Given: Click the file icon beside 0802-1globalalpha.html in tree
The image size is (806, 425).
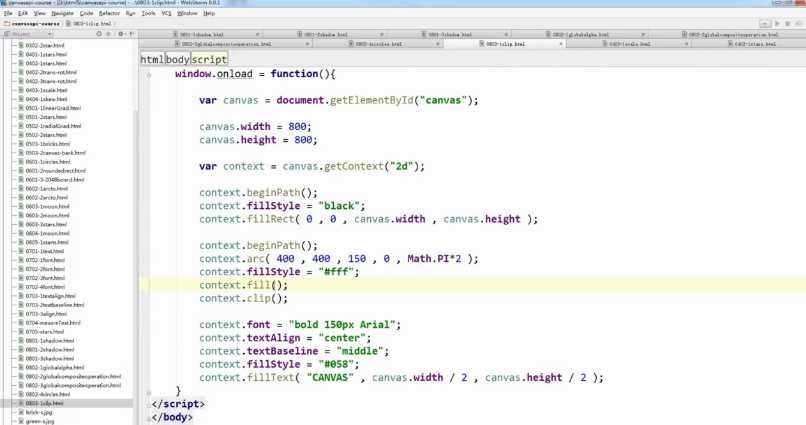Looking at the screenshot, I should tap(21, 367).
